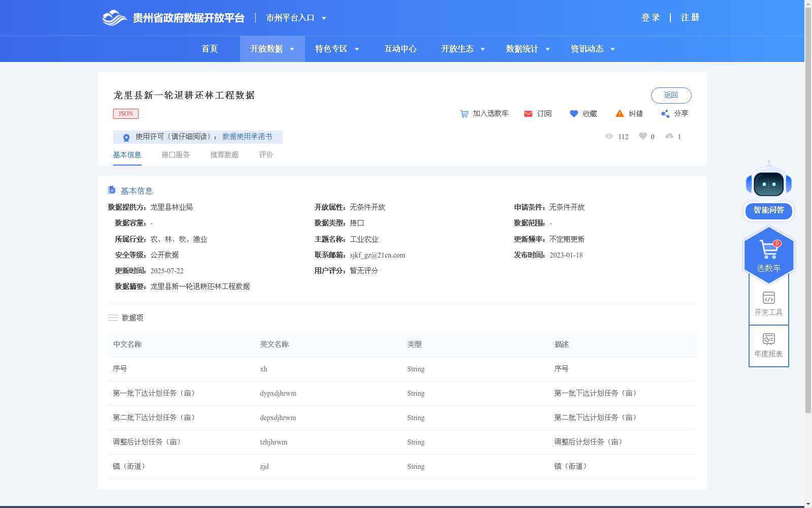Viewport: 812px width, 508px height.
Task: Click the scrollbar up arrow
Action: (x=808, y=4)
